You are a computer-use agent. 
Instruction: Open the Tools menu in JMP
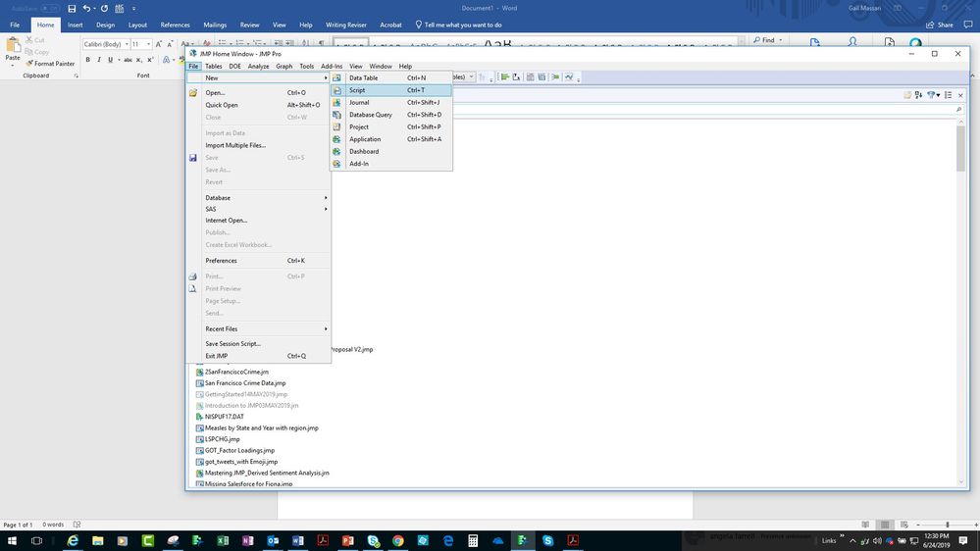pos(306,67)
